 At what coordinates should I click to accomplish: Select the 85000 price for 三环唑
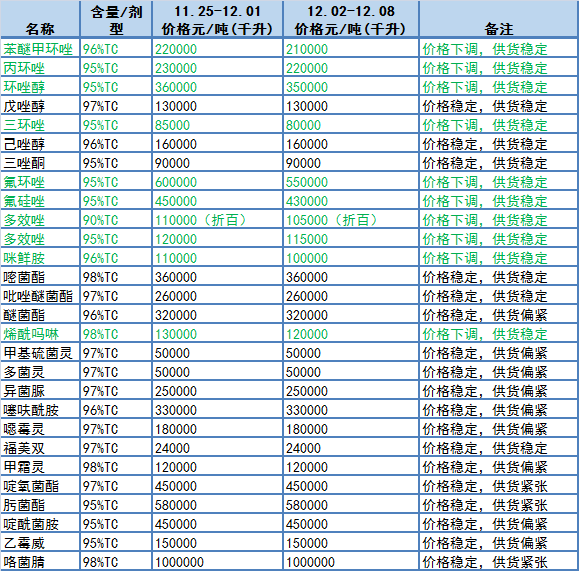217,125
